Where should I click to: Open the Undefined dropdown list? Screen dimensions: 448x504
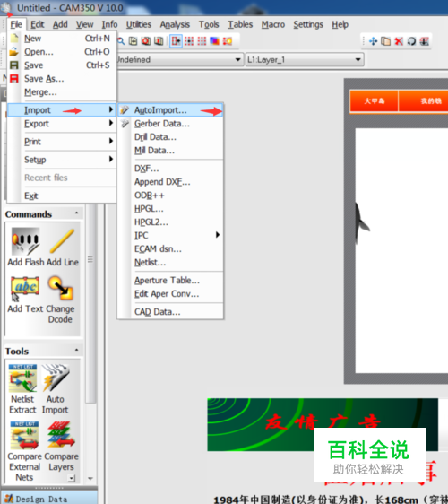(x=237, y=60)
